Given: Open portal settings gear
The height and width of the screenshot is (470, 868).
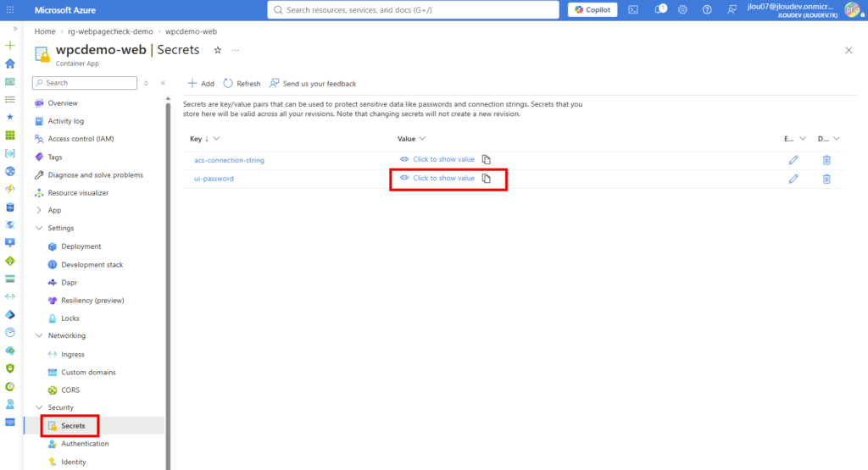Looking at the screenshot, I should (x=682, y=10).
